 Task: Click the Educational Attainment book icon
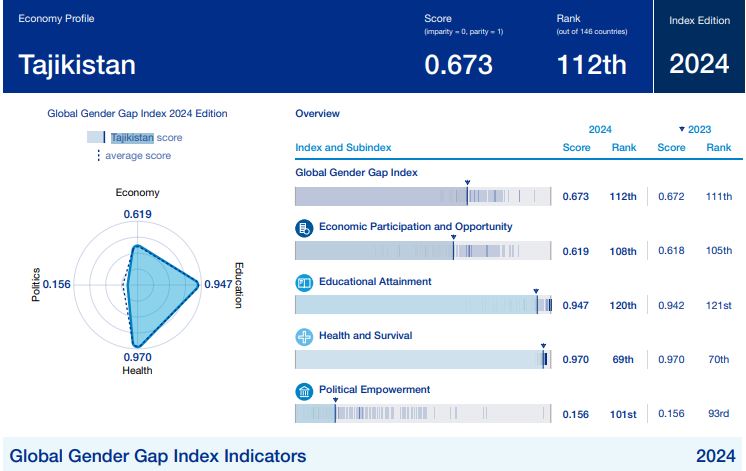(305, 283)
